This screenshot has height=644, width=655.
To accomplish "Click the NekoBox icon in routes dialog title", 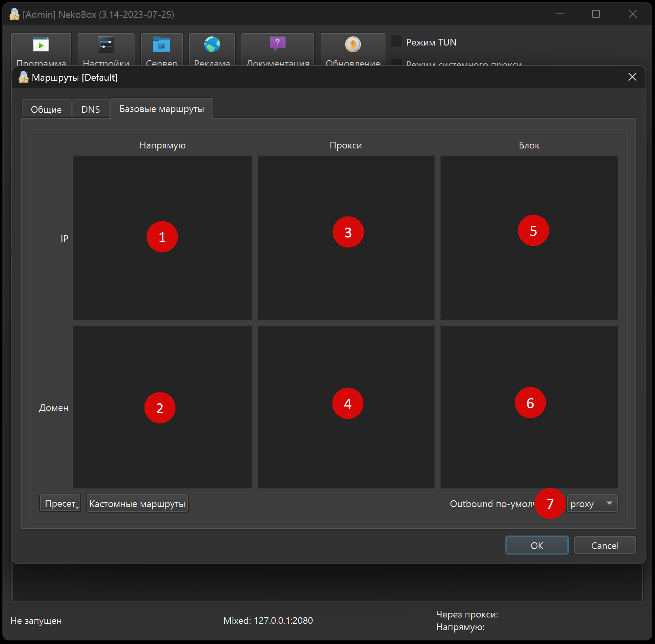I will point(24,77).
